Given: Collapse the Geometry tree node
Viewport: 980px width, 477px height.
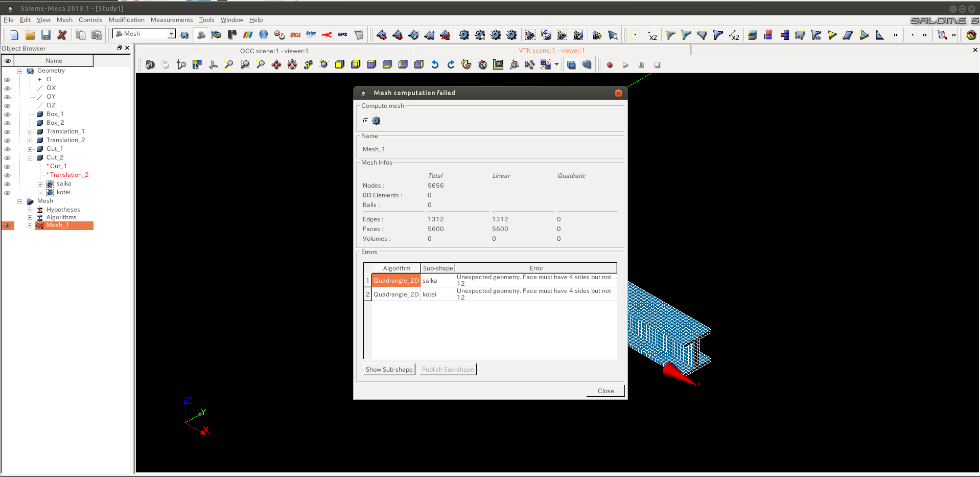Looking at the screenshot, I should coord(20,71).
